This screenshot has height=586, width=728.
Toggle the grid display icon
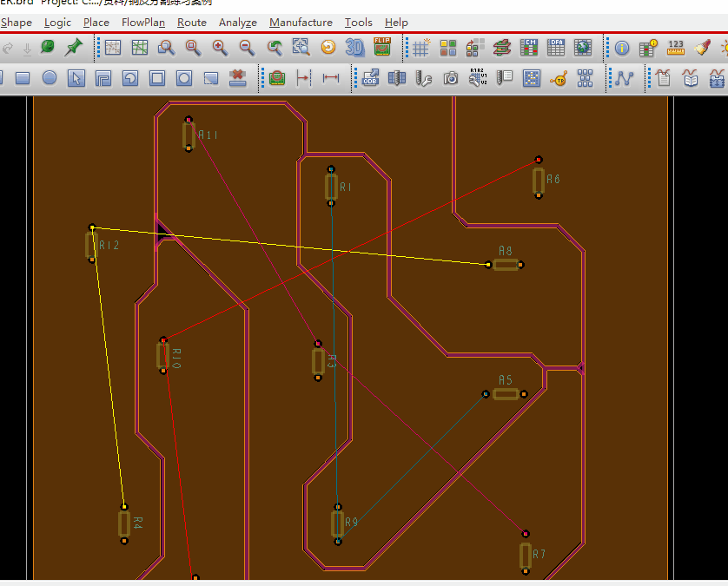click(421, 48)
